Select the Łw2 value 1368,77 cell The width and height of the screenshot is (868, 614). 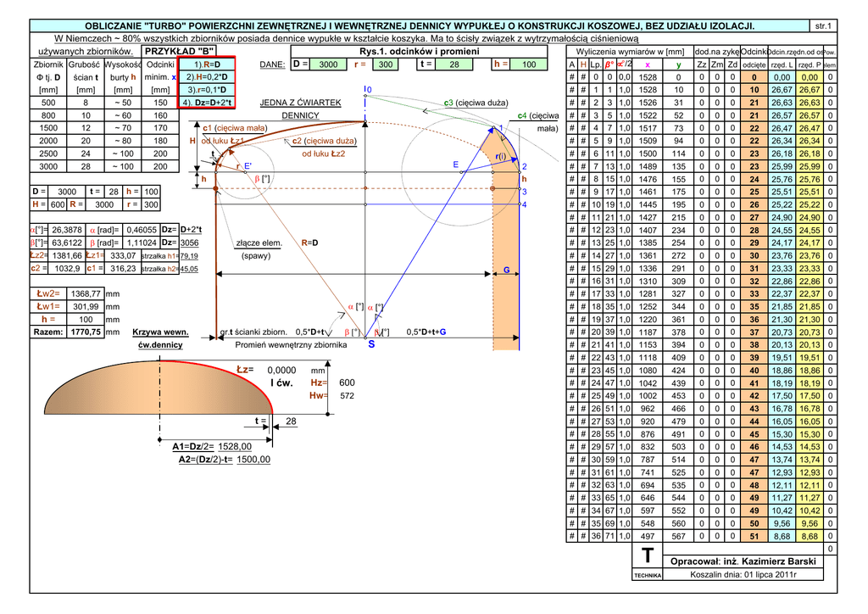pyautogui.click(x=84, y=293)
